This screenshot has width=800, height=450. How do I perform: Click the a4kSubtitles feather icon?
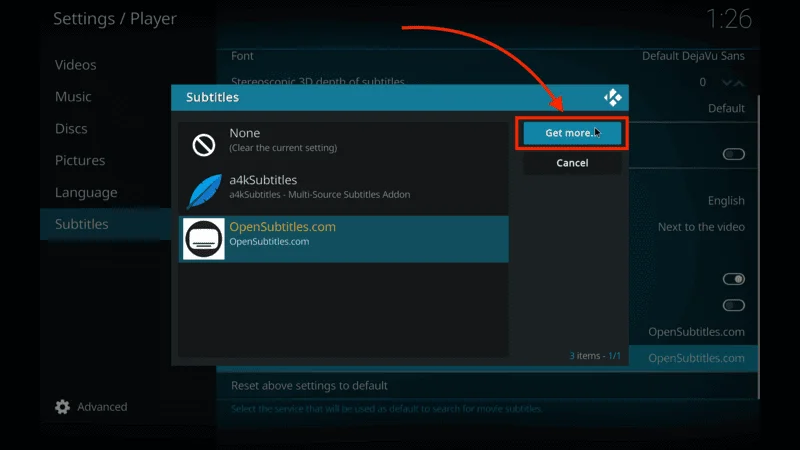tap(204, 191)
